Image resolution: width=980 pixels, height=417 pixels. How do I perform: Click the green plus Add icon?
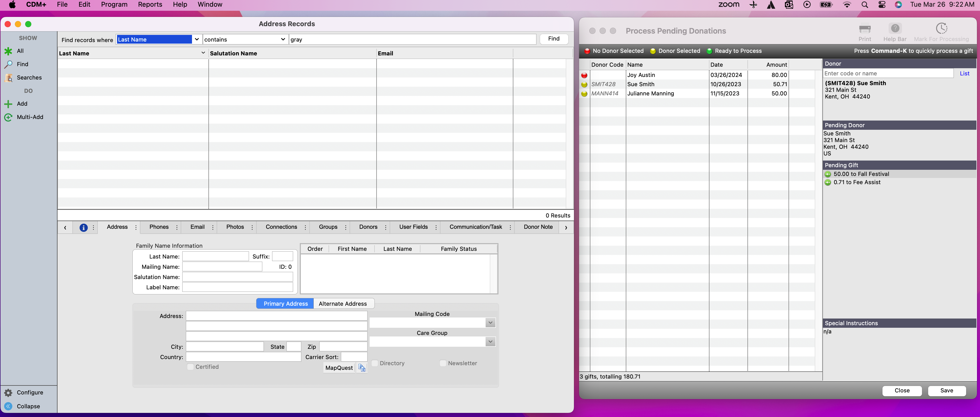point(8,104)
